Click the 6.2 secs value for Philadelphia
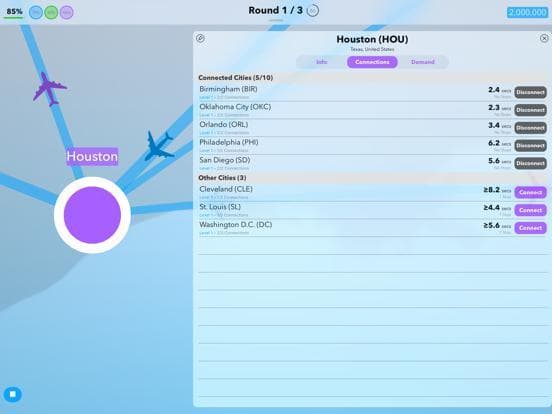 [x=499, y=143]
